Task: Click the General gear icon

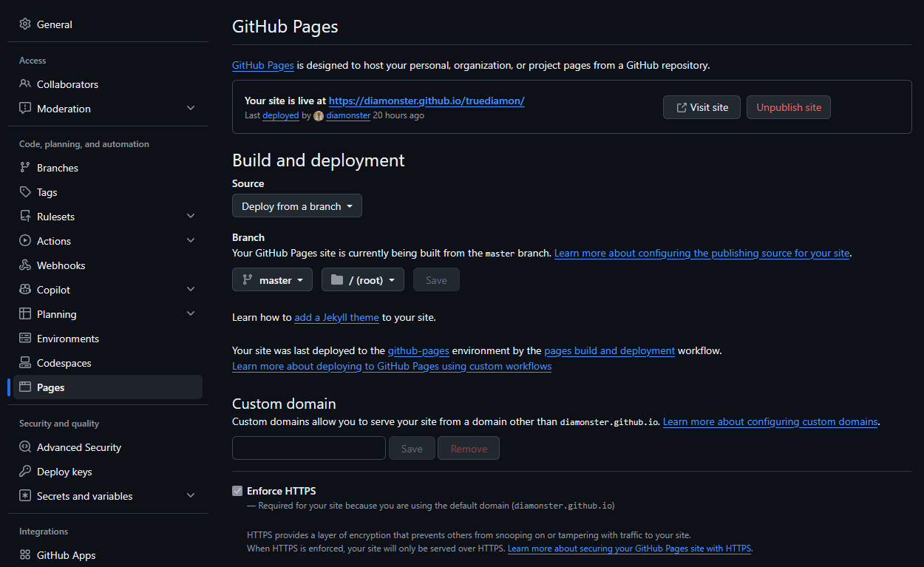Action: pyautogui.click(x=25, y=24)
